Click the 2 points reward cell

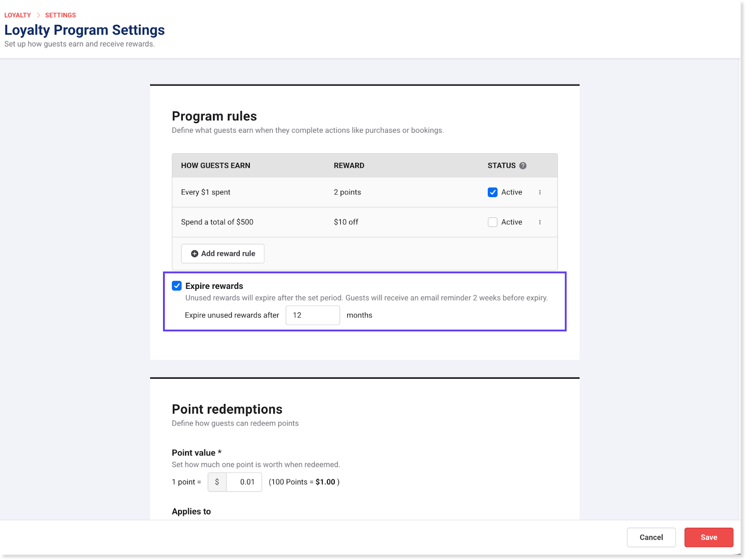click(347, 192)
